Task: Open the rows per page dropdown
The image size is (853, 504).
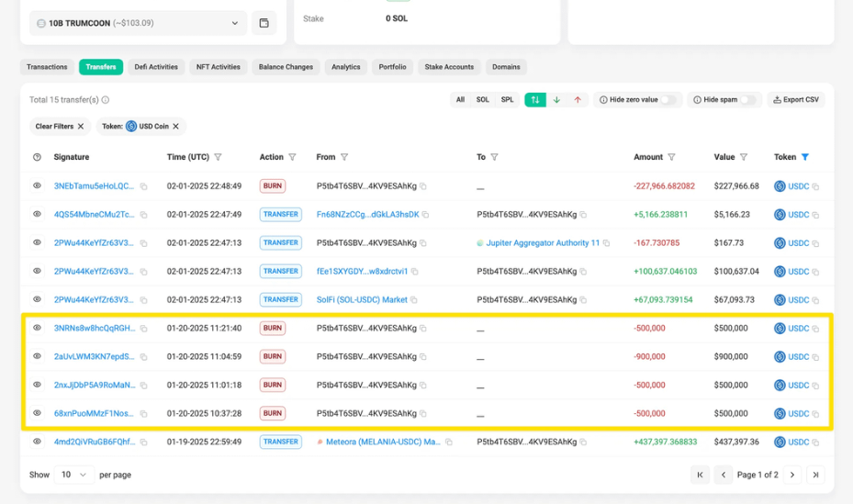Action: coord(73,475)
